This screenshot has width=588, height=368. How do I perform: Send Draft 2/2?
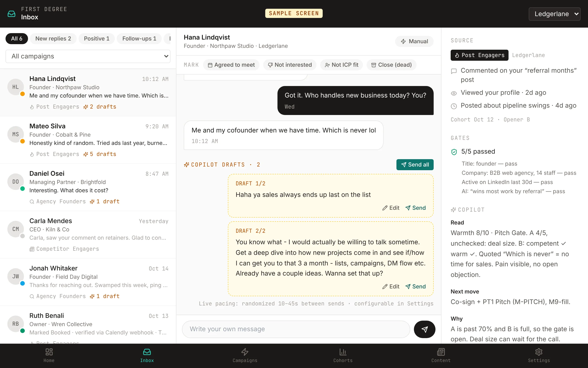point(416,287)
